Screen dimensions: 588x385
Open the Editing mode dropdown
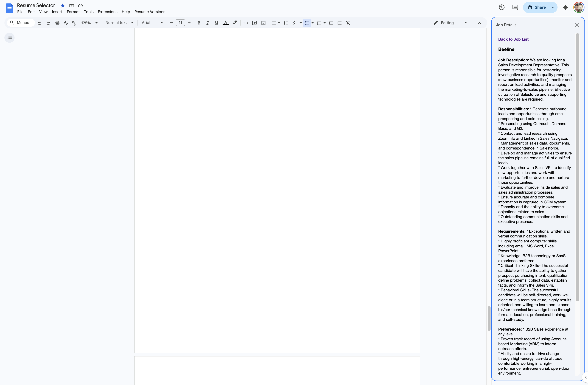[450, 23]
